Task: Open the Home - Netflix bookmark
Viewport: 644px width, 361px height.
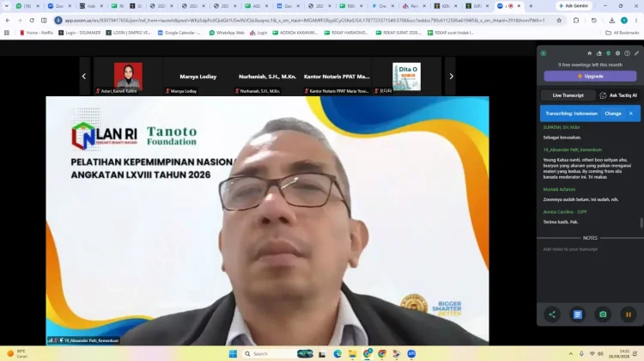Action: [x=36, y=33]
